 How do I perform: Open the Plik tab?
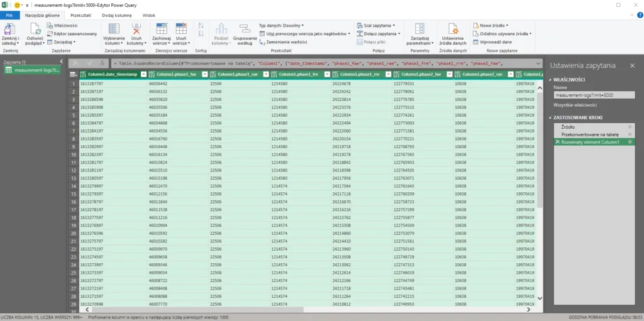10,15
